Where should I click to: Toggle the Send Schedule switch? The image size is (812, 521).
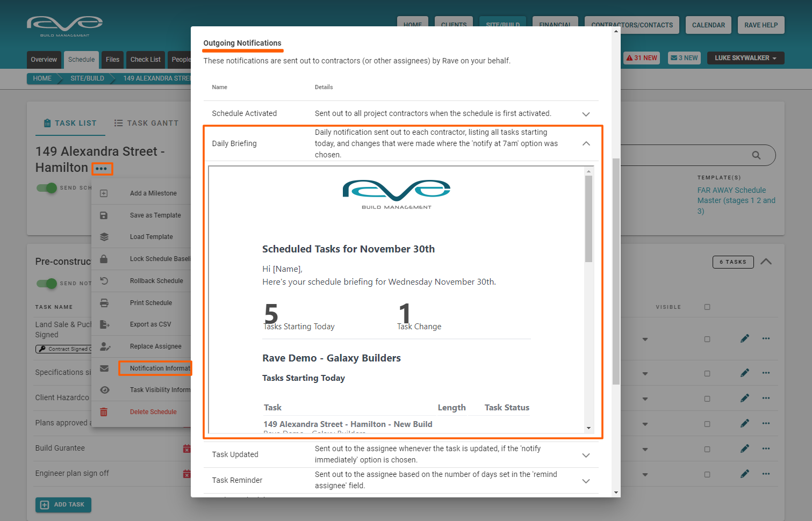coord(47,188)
